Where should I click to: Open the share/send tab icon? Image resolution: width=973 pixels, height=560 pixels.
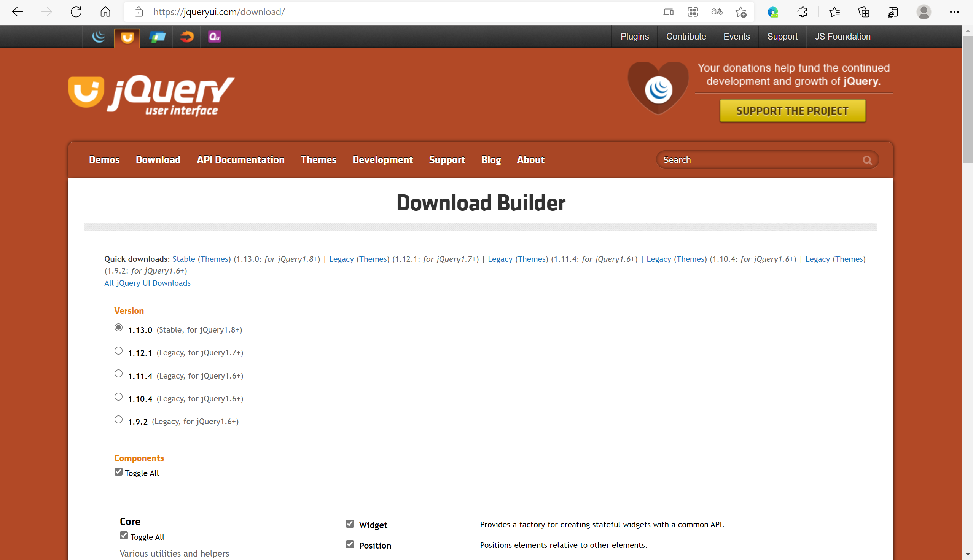tap(893, 12)
